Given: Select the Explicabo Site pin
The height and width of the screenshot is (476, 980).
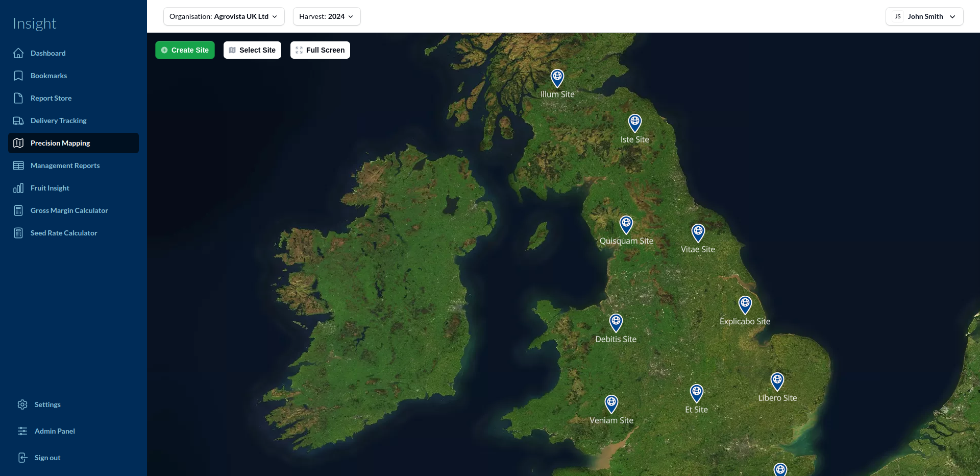Looking at the screenshot, I should point(745,305).
